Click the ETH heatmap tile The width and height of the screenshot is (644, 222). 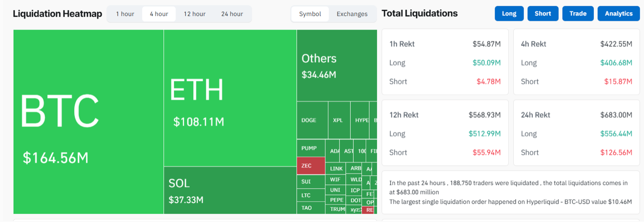230,97
